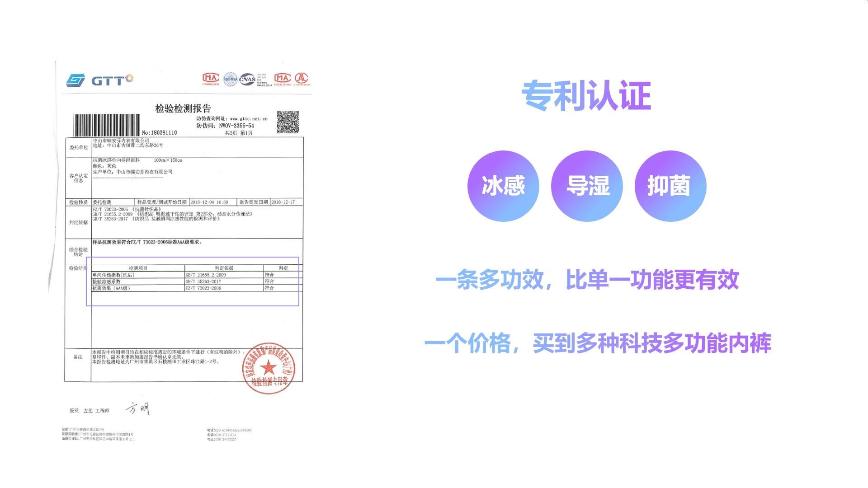Click the text line starting with 一个价格

(x=598, y=343)
